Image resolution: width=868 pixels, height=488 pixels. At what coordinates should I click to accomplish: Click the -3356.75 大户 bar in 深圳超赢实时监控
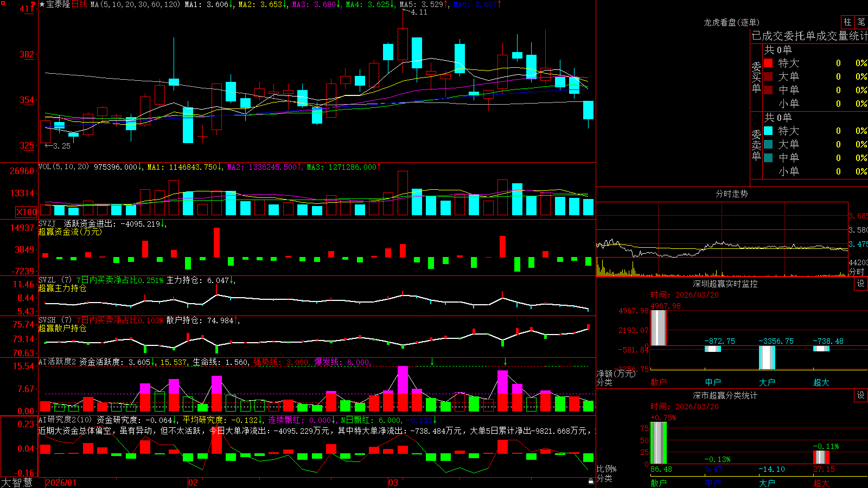click(x=767, y=358)
